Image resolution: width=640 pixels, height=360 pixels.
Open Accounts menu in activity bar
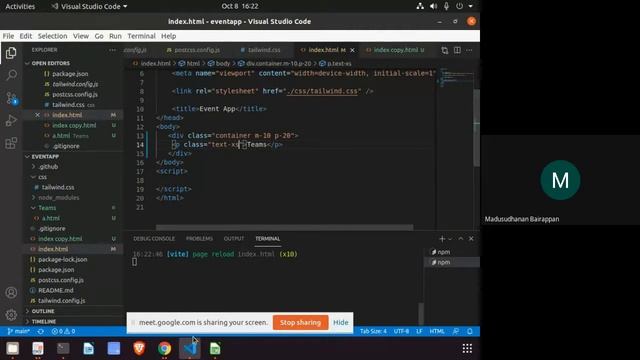(x=11, y=293)
